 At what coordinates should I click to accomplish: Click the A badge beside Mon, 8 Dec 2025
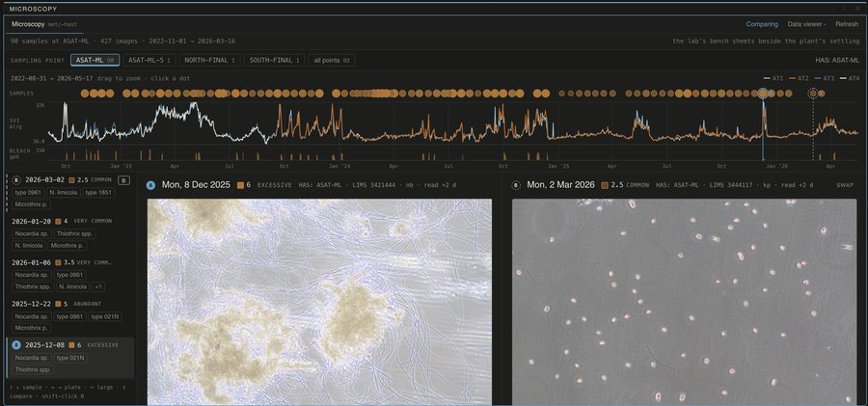tap(150, 185)
